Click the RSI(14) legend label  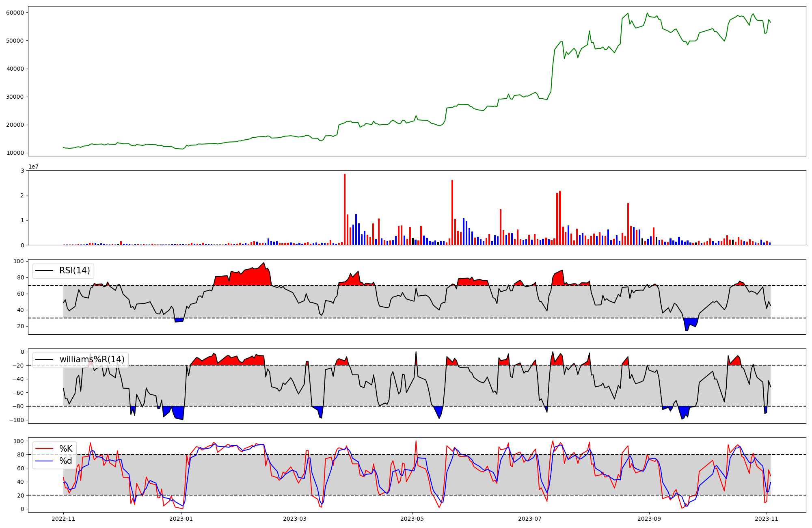pyautogui.click(x=75, y=270)
